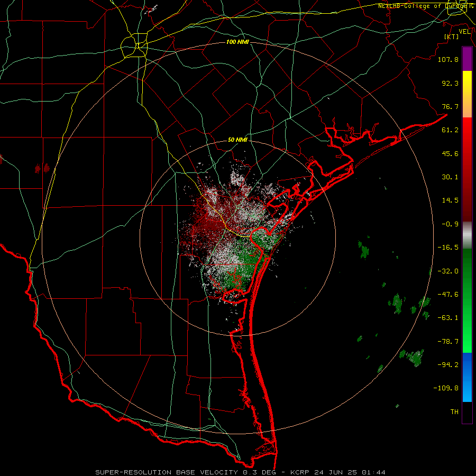This screenshot has width=476, height=476.
Task: Click the 45.6 velocity scale value
Action: coord(450,153)
